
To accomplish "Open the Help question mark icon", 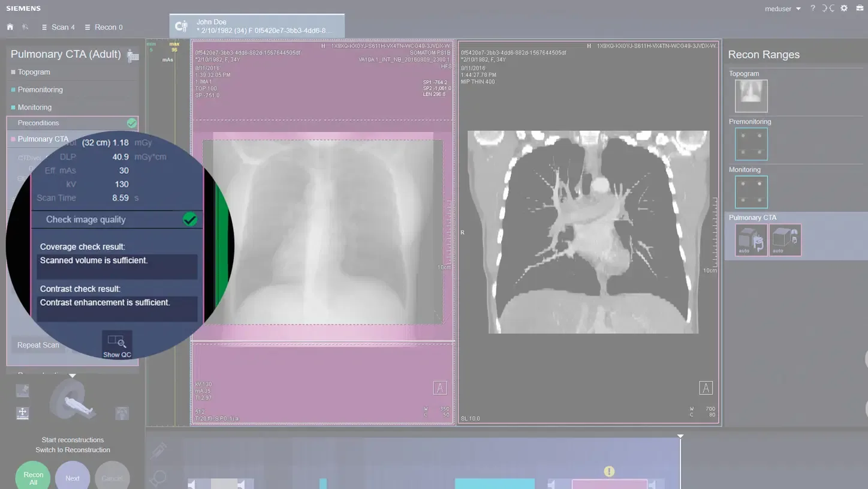I will (813, 8).
